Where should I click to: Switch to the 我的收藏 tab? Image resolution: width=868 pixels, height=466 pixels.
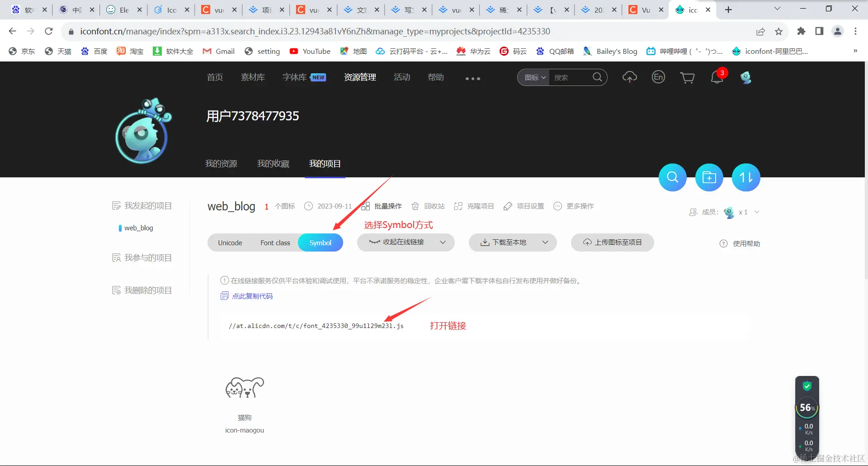pyautogui.click(x=273, y=163)
